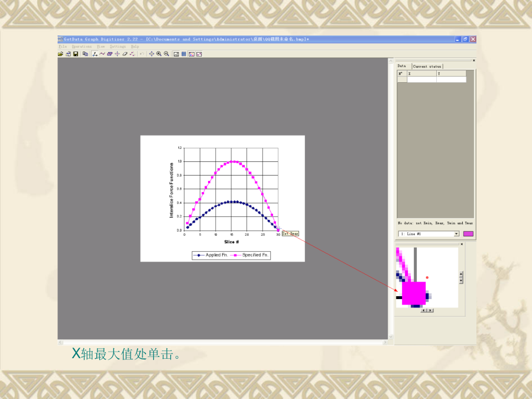The width and height of the screenshot is (532, 399).
Task: Toggle the grid display toolbar icon
Action: click(x=184, y=54)
